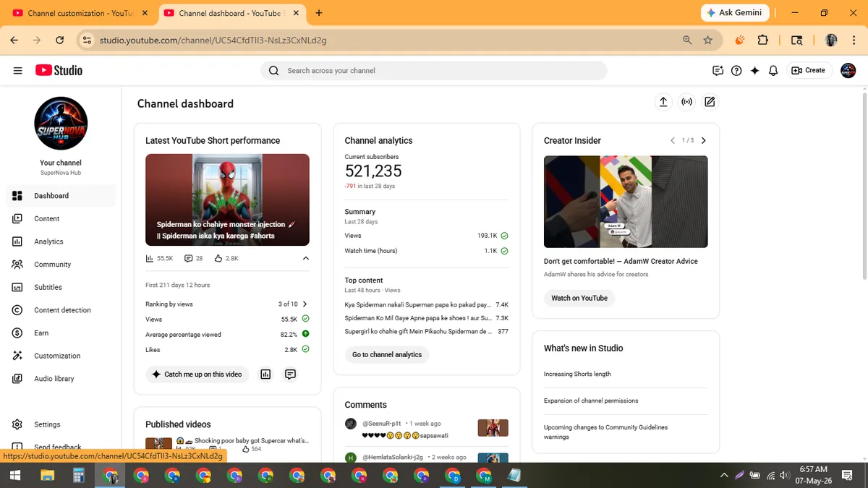Screen dimensions: 868x488
Task: Click Catch me up on this video
Action: (x=197, y=374)
